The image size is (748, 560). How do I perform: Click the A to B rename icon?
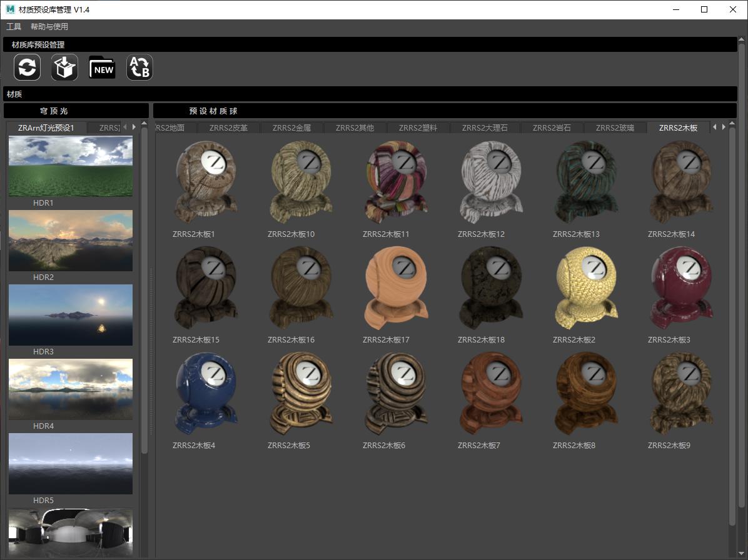point(139,67)
